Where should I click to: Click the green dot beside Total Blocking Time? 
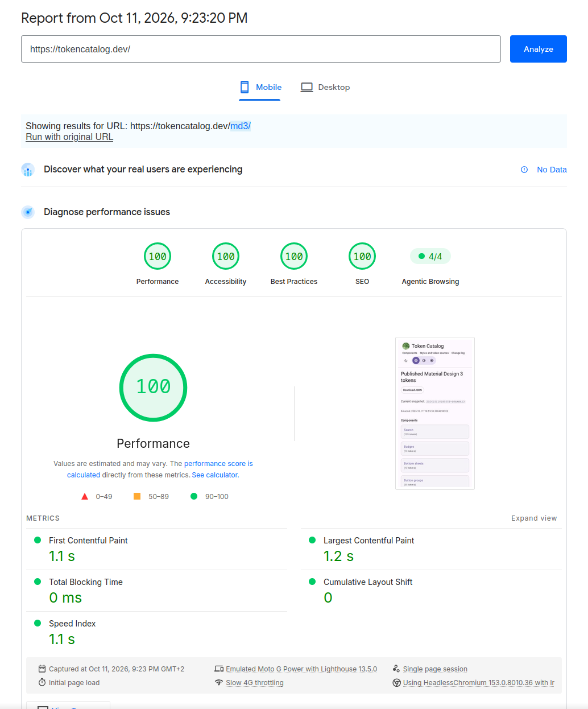pos(38,582)
